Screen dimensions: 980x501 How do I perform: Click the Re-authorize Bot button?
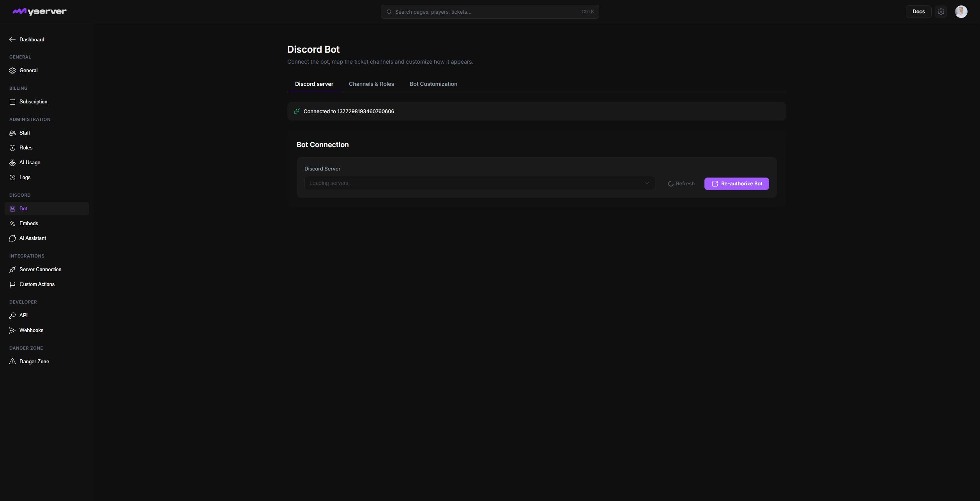pos(736,184)
